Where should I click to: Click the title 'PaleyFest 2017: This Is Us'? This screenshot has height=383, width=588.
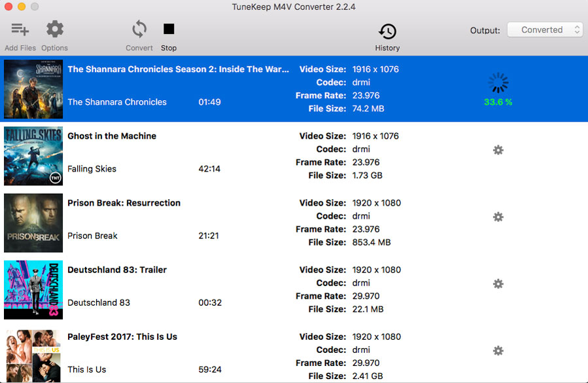[122, 337]
